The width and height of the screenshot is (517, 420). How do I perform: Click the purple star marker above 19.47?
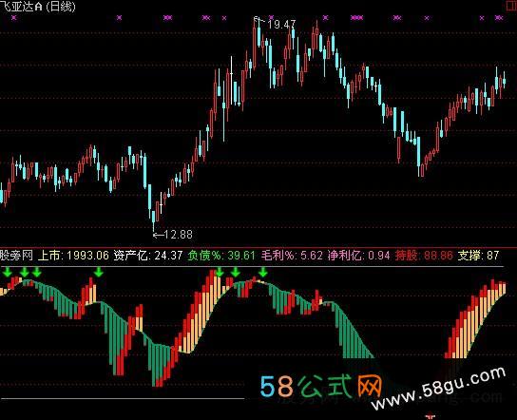click(271, 17)
